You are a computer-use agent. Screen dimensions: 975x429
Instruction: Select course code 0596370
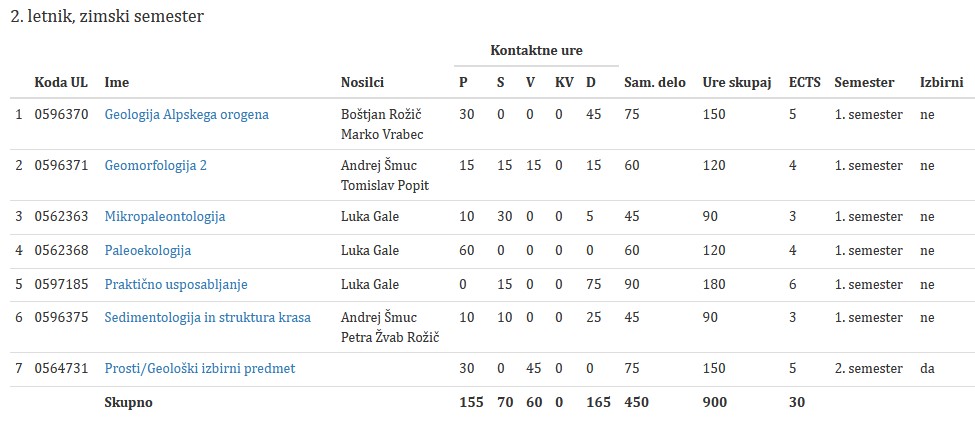[x=61, y=114]
